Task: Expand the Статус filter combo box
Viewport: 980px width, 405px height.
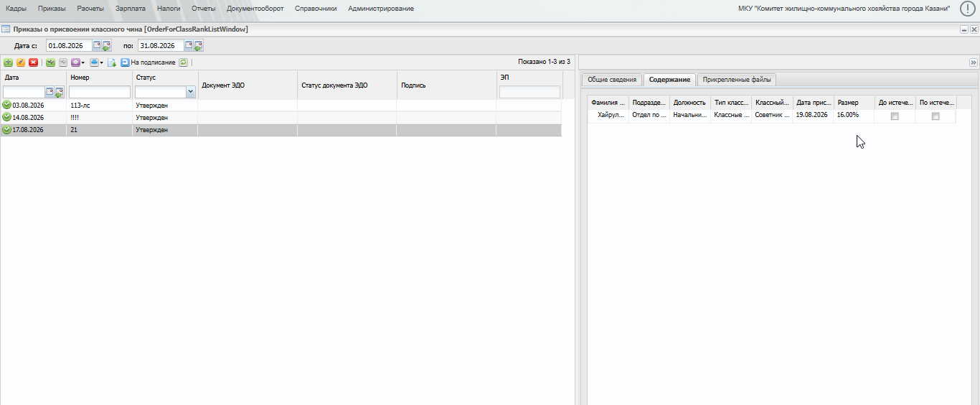Action: tap(190, 92)
